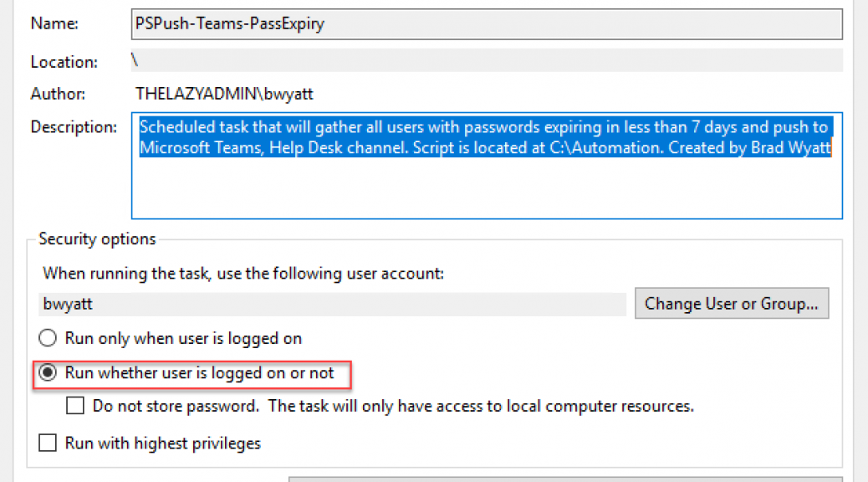Click the Location field showing a backslash

[487, 60]
